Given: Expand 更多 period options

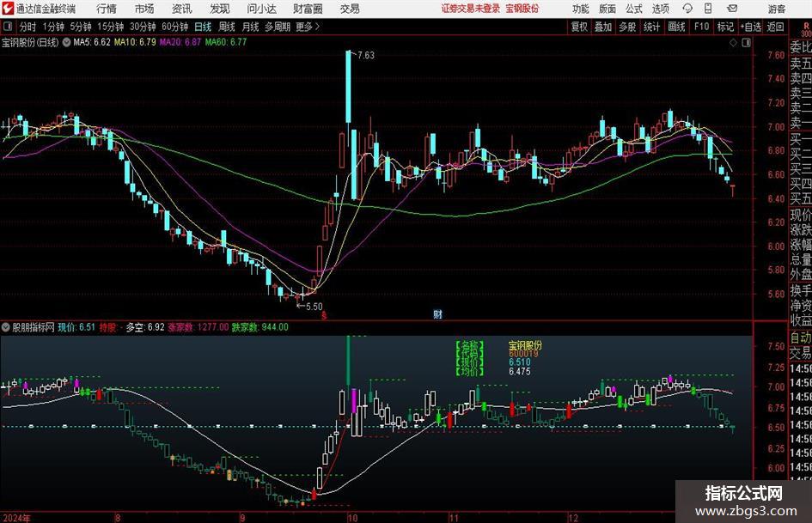Looking at the screenshot, I should [308, 27].
